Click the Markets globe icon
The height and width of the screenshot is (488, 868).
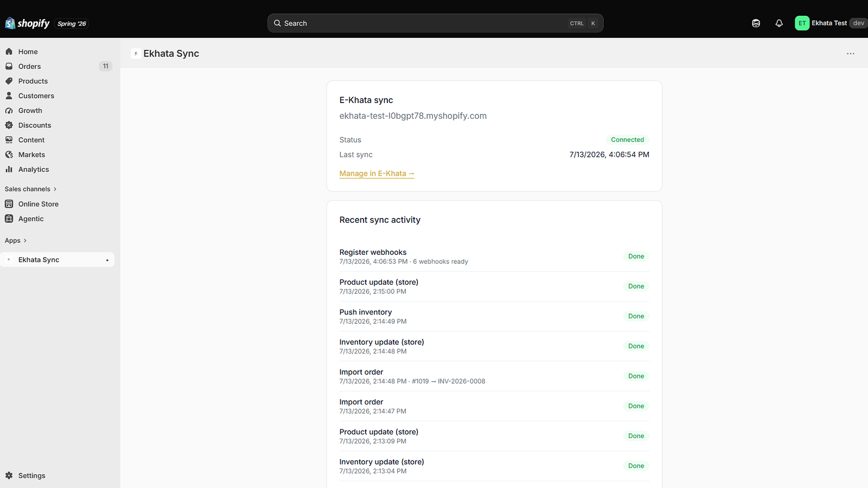9,155
